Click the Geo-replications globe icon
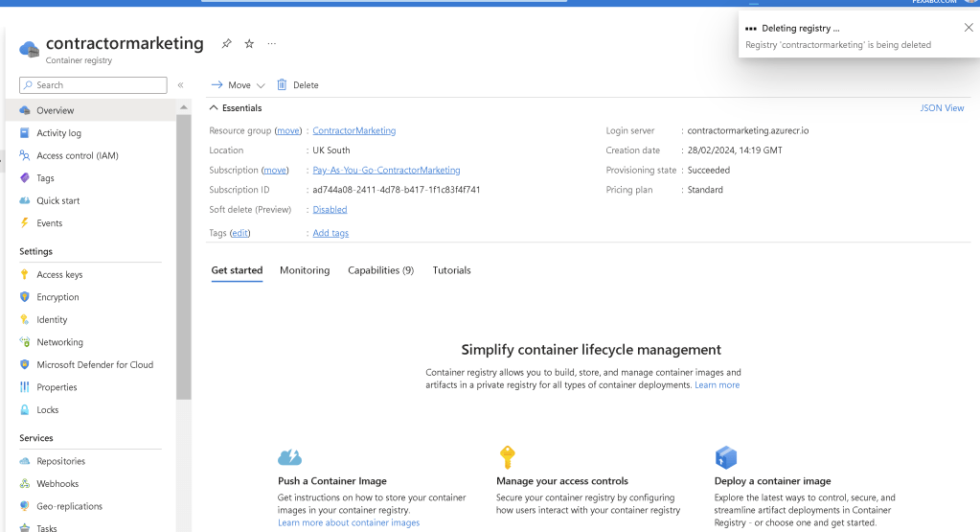Image resolution: width=980 pixels, height=532 pixels. click(x=24, y=506)
